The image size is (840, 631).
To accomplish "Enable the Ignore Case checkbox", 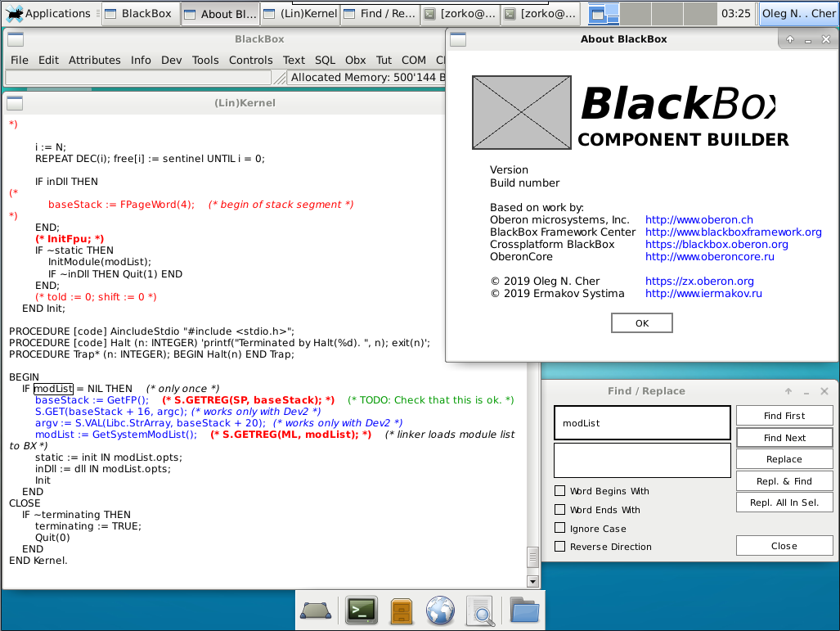I will 559,528.
